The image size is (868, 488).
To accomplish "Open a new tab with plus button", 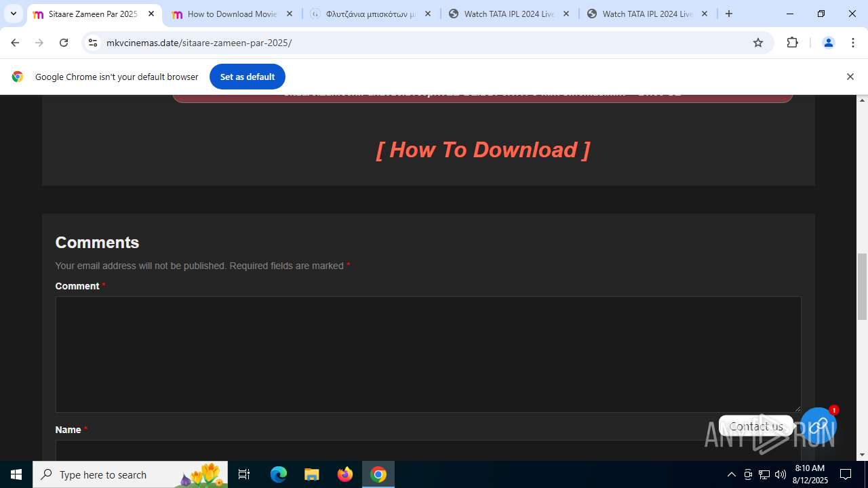I will [x=729, y=14].
